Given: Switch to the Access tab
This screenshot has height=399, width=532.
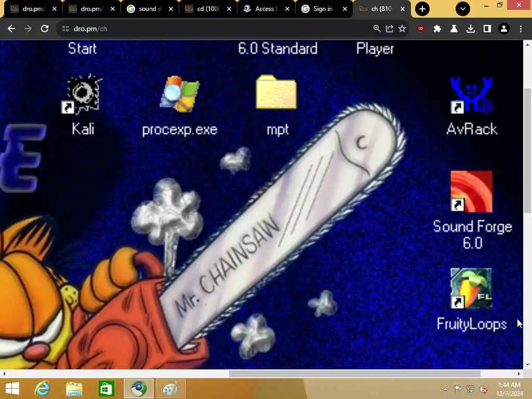Looking at the screenshot, I should (266, 9).
